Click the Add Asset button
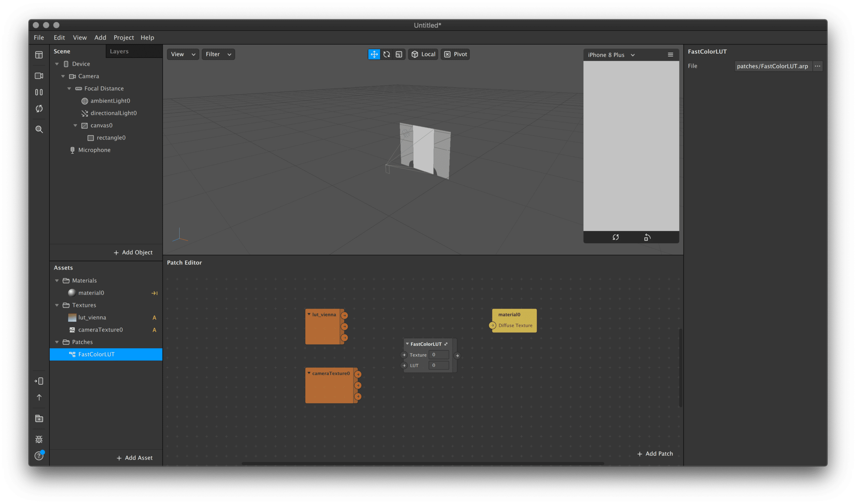Viewport: 856px width, 504px height. [x=134, y=458]
